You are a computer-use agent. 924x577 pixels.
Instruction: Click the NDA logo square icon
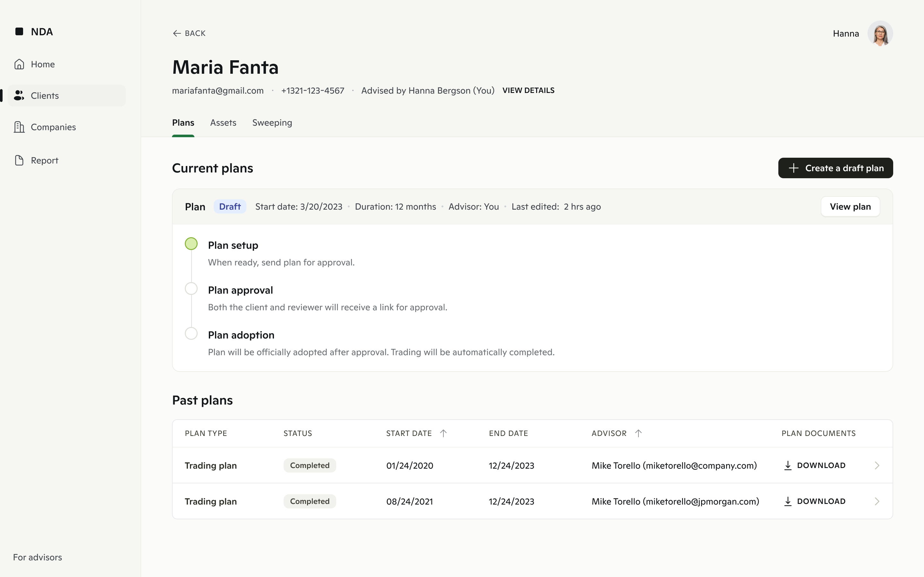coord(19,32)
